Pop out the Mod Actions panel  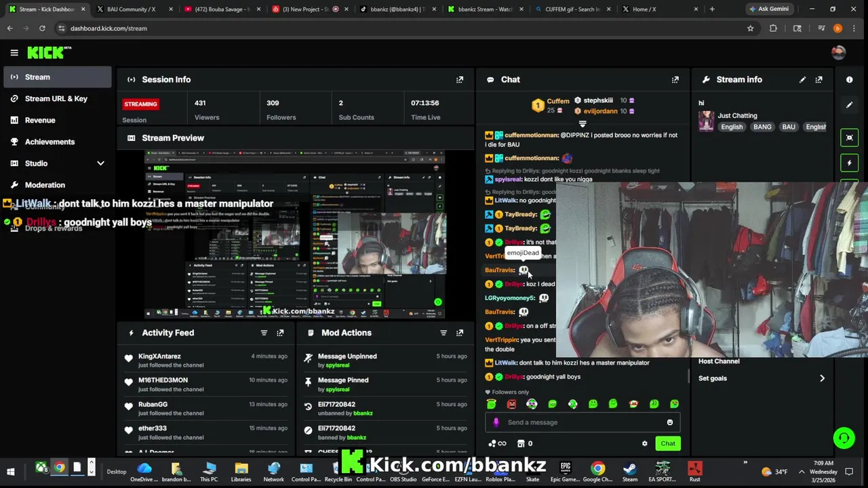460,333
